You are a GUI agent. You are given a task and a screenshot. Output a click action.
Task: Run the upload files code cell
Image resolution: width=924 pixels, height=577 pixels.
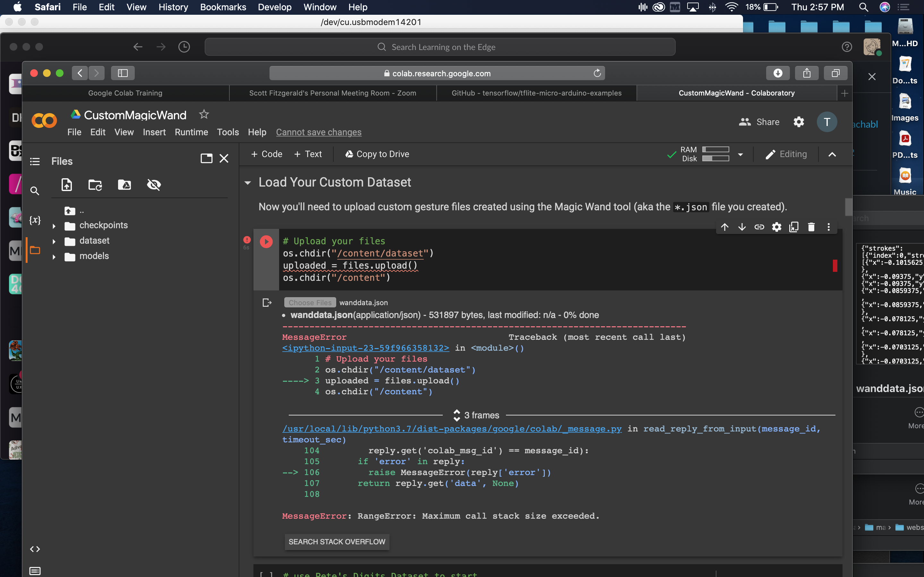click(x=266, y=242)
